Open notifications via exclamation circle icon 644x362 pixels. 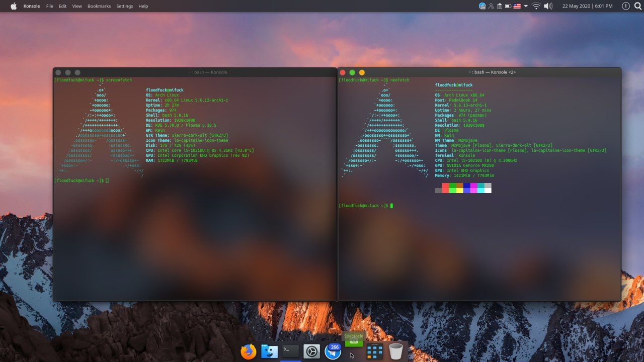tap(626, 6)
